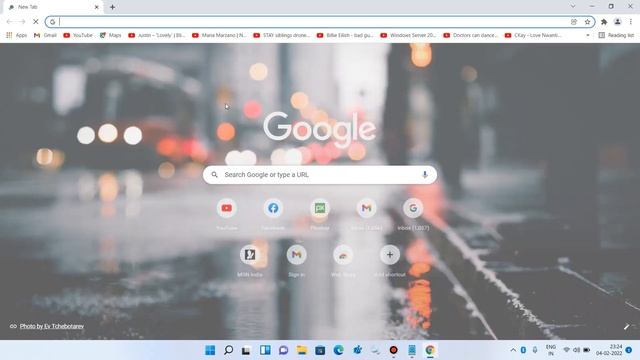Open the YouTube shortcut tile
The image size is (640, 360).
pos(227,208)
